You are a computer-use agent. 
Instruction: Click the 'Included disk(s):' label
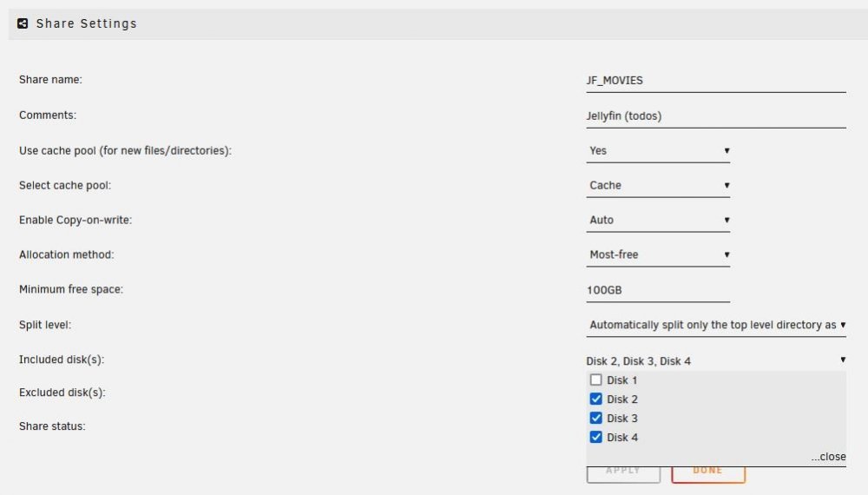coord(62,360)
